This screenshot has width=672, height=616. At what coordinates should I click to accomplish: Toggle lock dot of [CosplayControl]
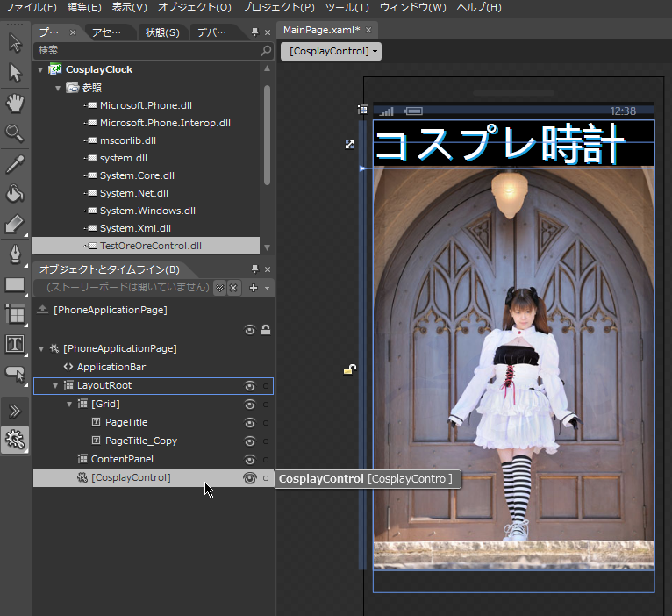click(266, 478)
